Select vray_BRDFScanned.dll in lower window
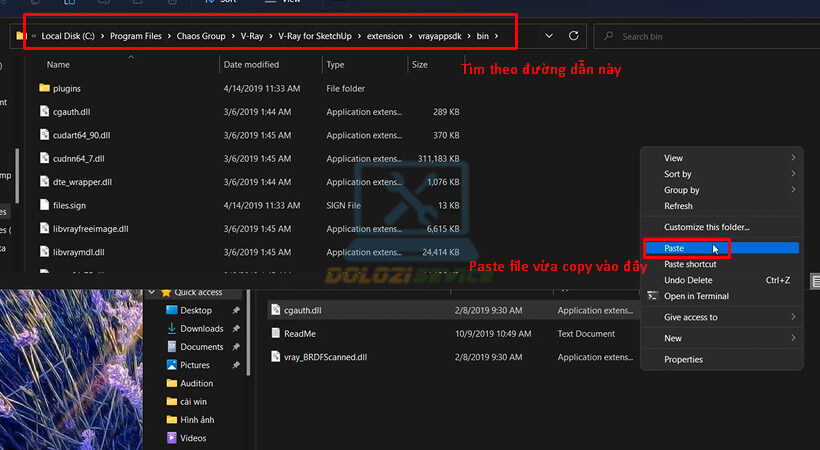 324,357
